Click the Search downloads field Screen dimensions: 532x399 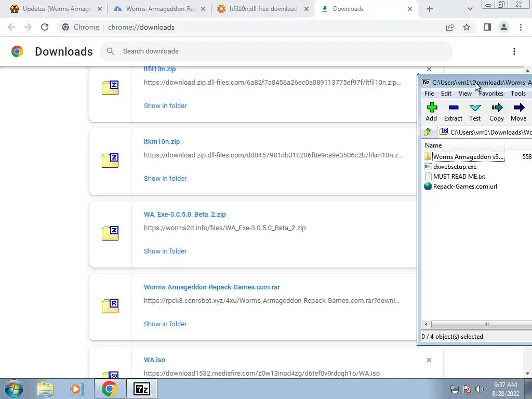point(276,51)
